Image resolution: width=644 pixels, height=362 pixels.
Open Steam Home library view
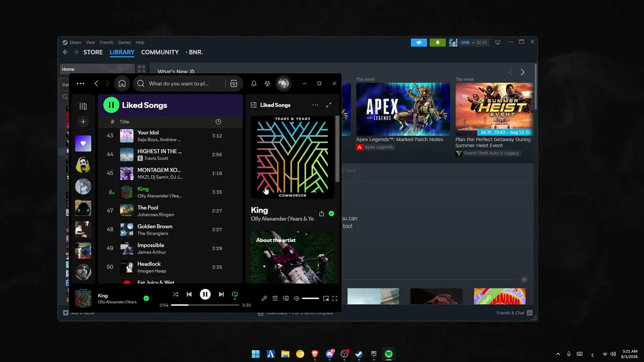click(98, 69)
